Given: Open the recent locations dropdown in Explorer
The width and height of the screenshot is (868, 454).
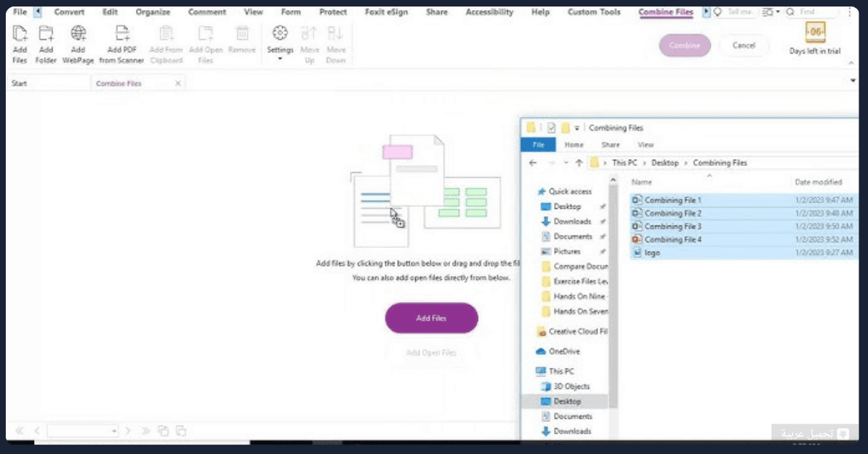Looking at the screenshot, I should [566, 163].
